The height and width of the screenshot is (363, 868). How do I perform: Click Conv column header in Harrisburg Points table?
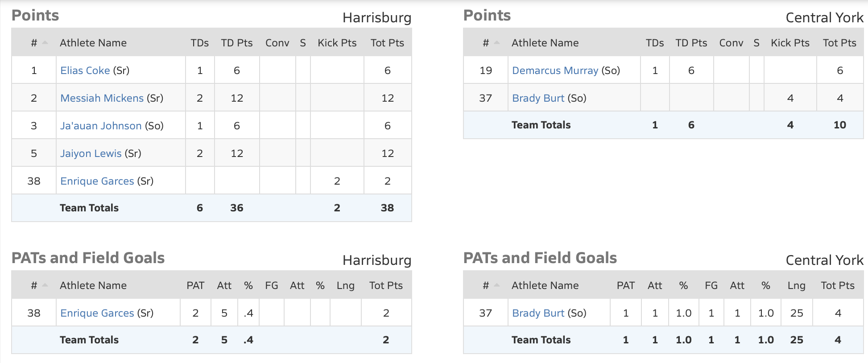point(277,43)
